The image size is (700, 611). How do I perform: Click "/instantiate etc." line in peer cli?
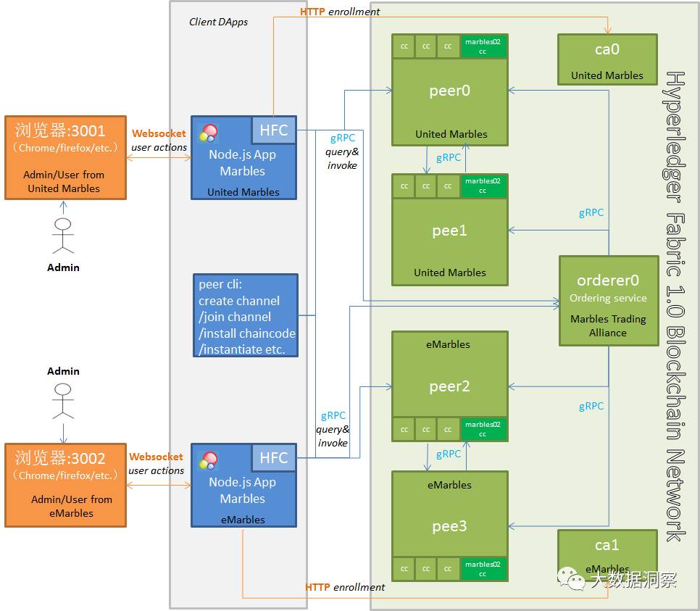[x=242, y=349]
